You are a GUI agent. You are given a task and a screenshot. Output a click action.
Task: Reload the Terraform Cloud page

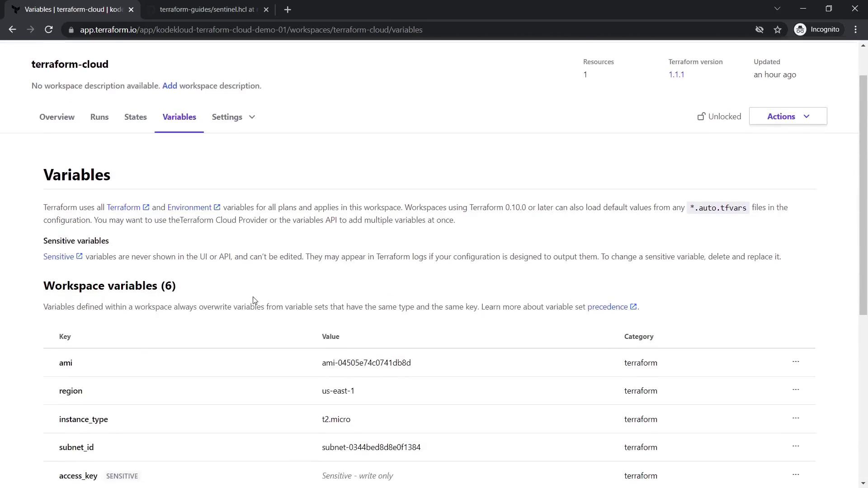49,30
